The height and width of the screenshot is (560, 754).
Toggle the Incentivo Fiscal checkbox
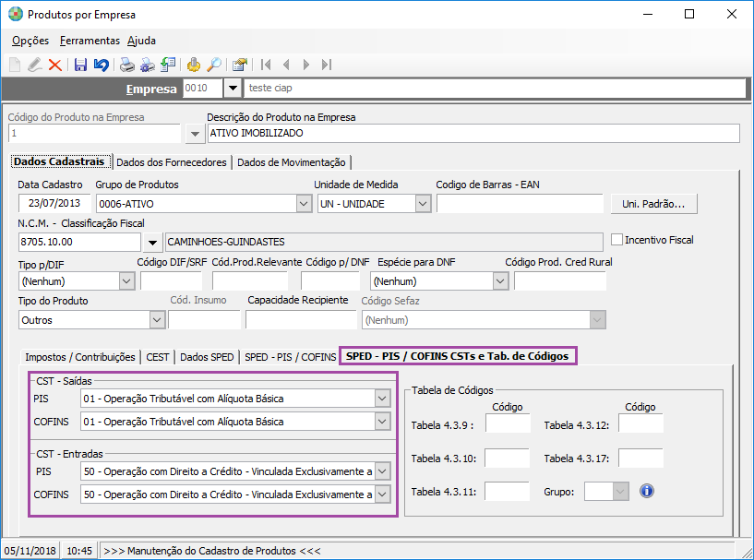[617, 239]
